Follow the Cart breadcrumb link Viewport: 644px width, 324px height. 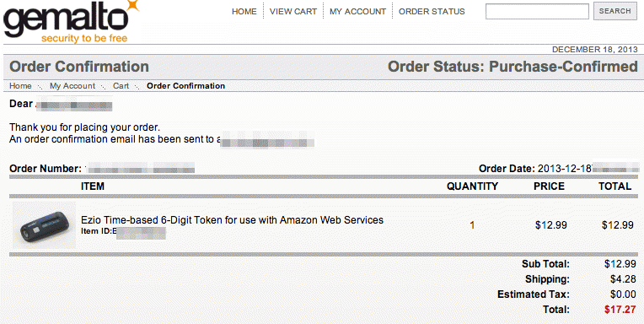point(121,86)
